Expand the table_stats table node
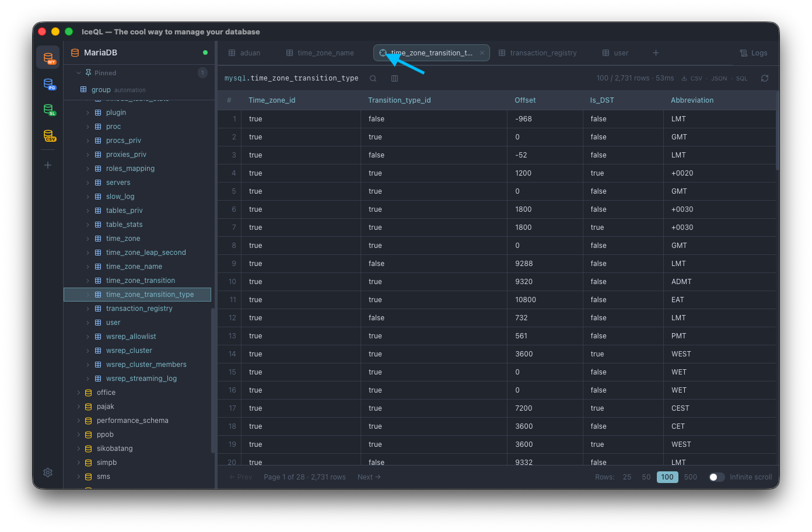Screen dimensions: 812x532 pos(88,225)
